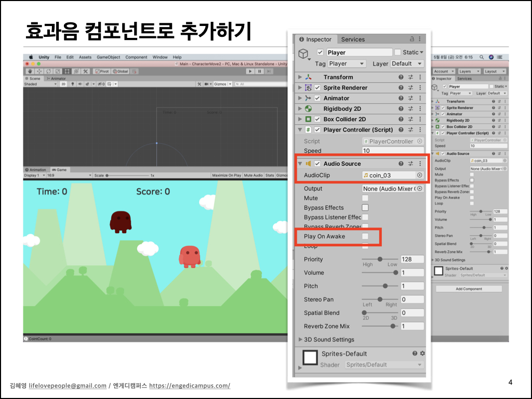Screen dimensions: 532x399
Task: Expand Transform component in enlarged Inspector
Action: 300,77
